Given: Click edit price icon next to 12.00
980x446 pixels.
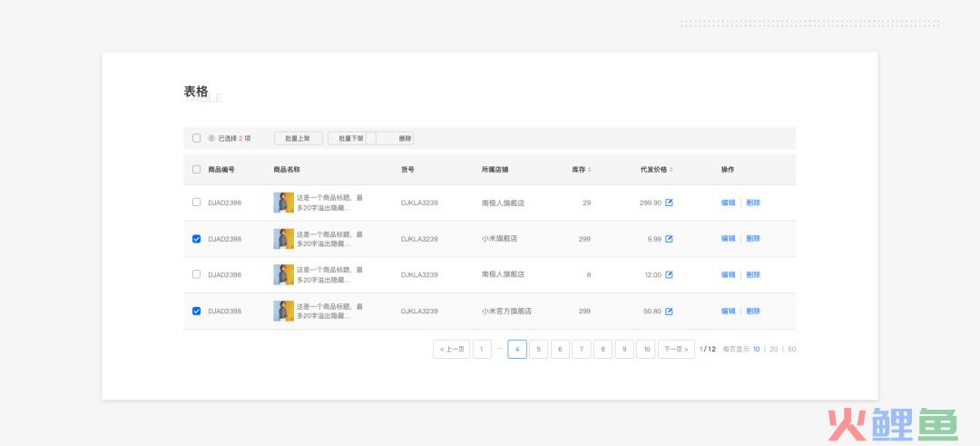Looking at the screenshot, I should 669,274.
